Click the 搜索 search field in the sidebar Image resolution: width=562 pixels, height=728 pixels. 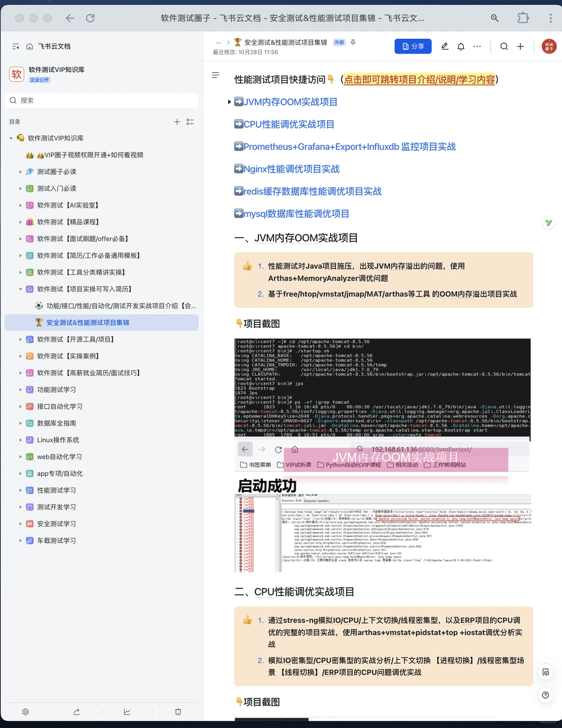[101, 100]
